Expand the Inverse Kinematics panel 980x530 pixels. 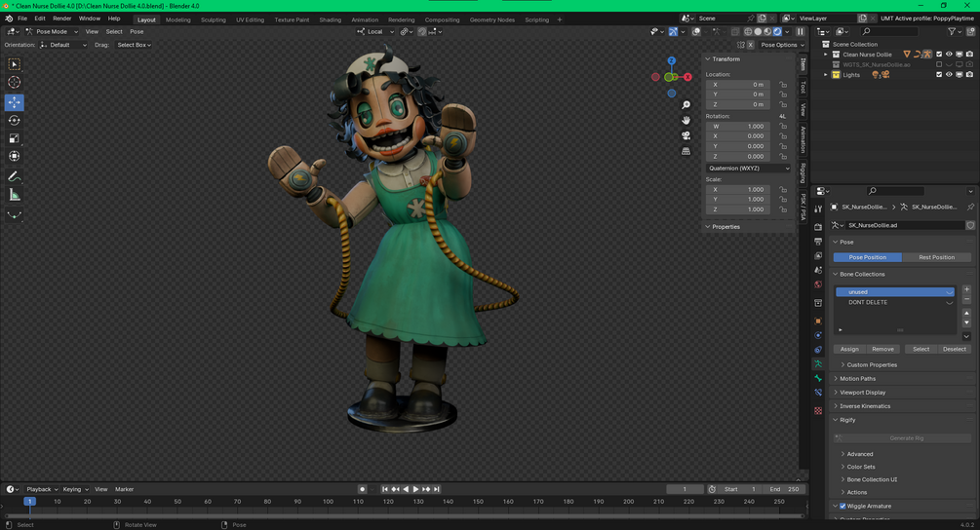[x=865, y=406]
